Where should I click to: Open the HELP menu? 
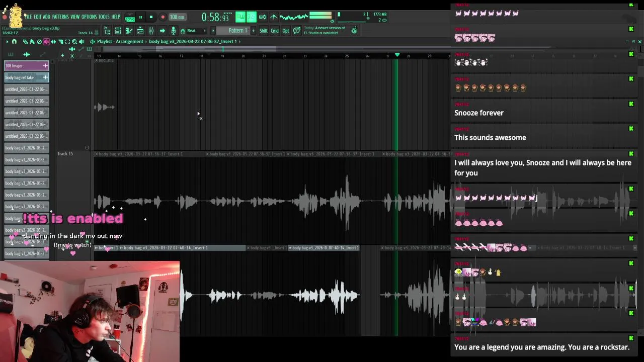coord(116,17)
